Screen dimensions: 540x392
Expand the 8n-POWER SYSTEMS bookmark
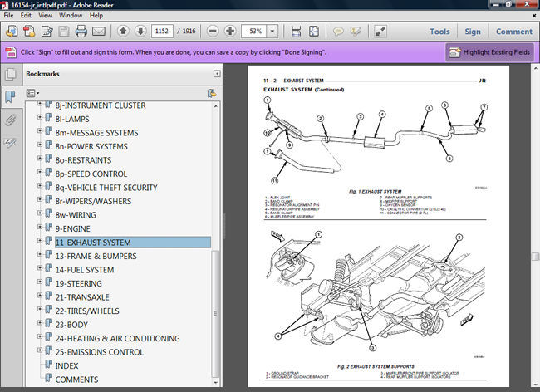40,145
